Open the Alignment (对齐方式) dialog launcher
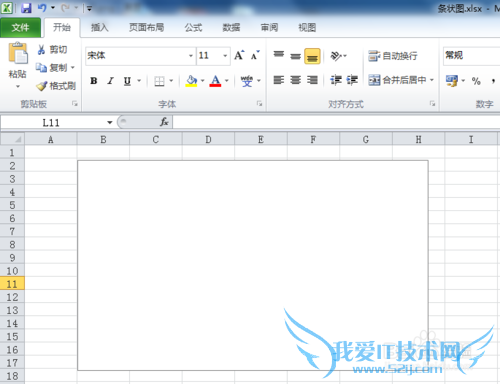The image size is (500, 384). 432,104
